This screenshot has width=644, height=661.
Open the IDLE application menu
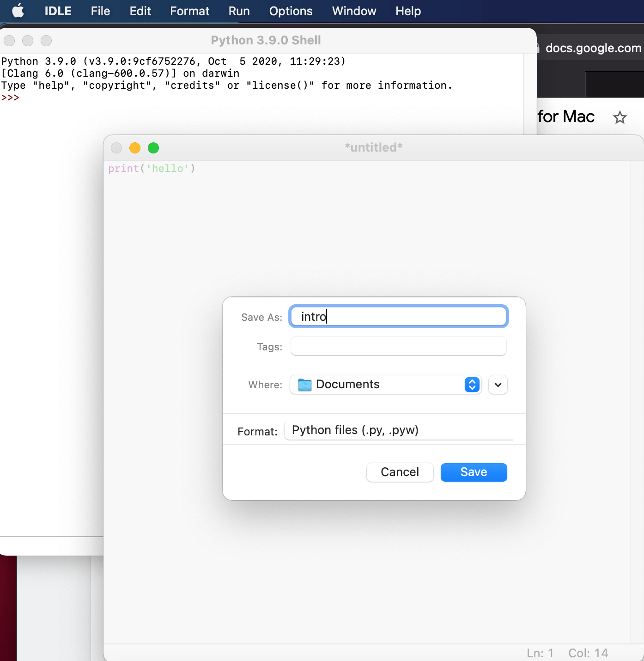click(x=58, y=11)
